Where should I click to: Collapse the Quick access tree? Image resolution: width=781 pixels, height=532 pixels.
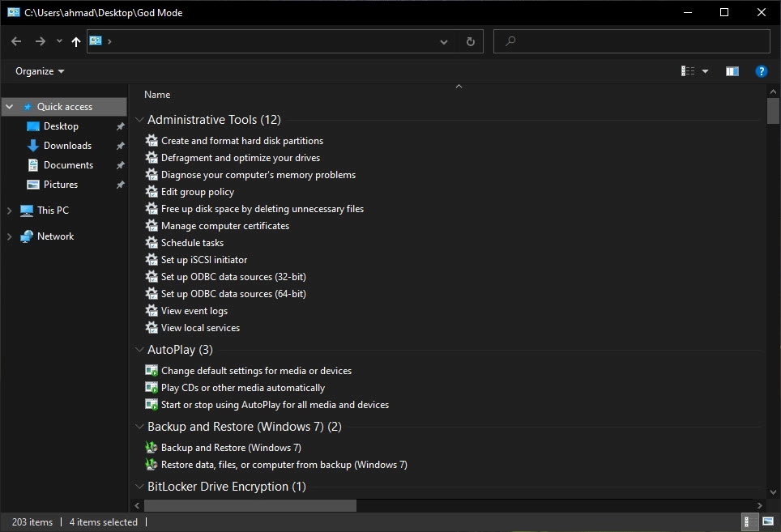(10, 107)
